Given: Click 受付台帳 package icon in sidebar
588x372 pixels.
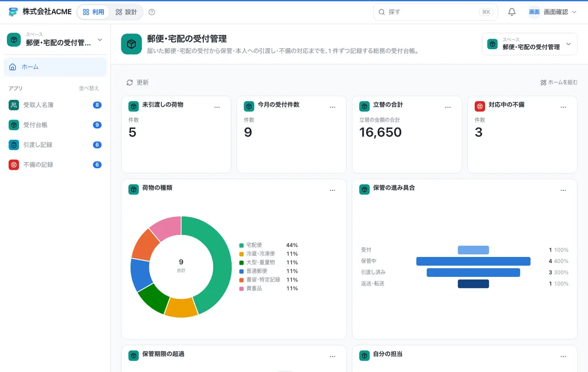Looking at the screenshot, I should (x=14, y=125).
